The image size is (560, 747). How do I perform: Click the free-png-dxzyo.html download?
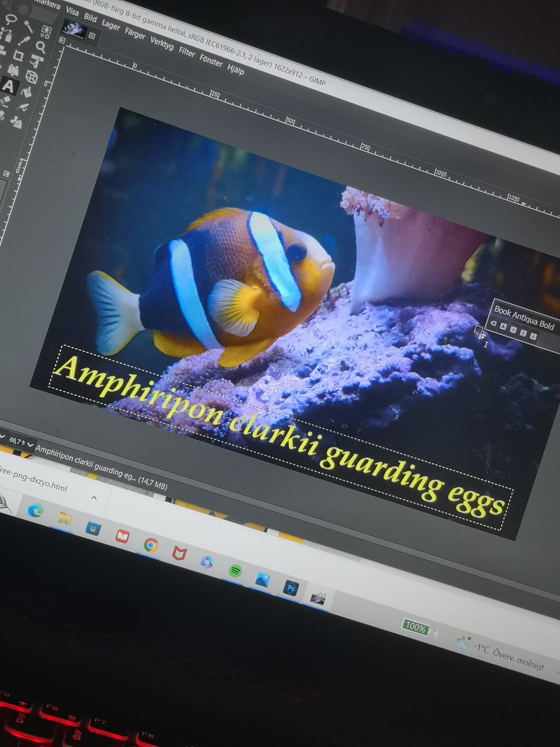coord(34,480)
